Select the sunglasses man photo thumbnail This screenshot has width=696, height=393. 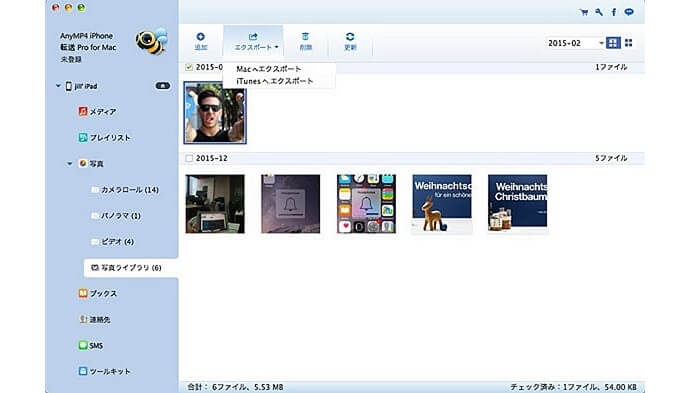215,113
